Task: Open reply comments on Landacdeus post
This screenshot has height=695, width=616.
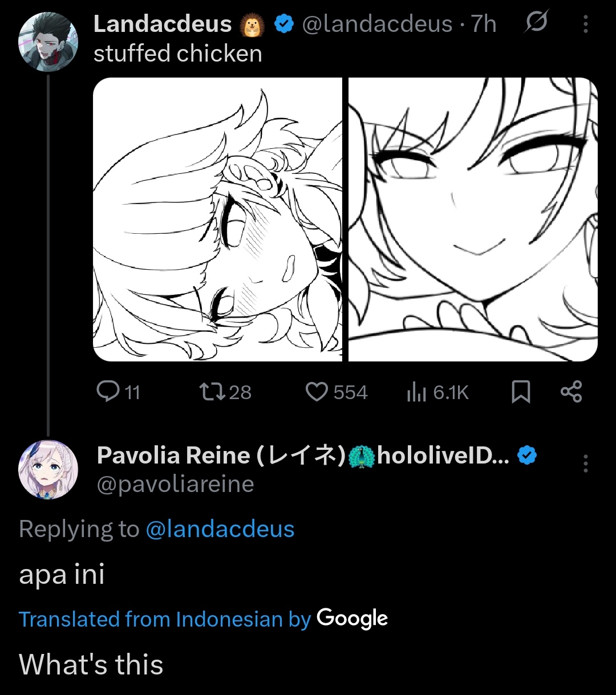Action: [x=118, y=392]
